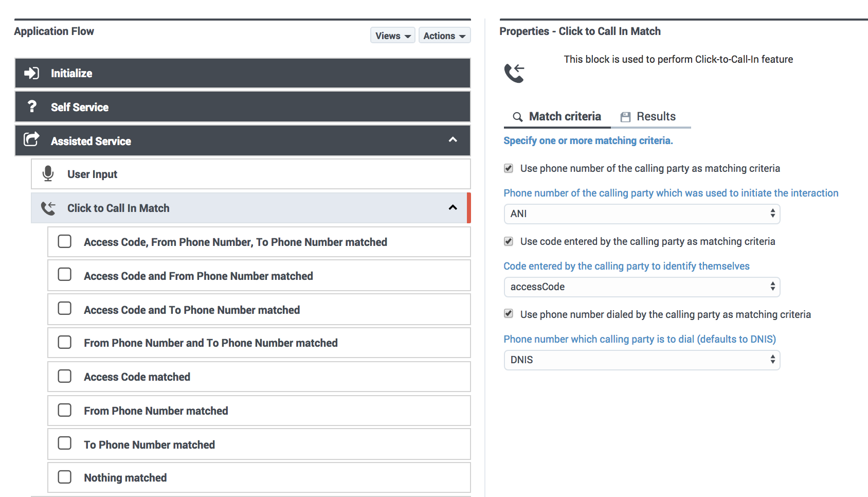Click the Access Code and From Phone Number matched label
The width and height of the screenshot is (868, 497).
(x=198, y=276)
